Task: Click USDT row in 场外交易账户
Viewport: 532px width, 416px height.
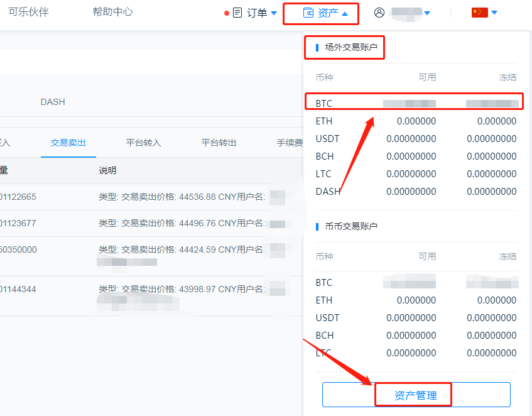Action: click(416, 139)
